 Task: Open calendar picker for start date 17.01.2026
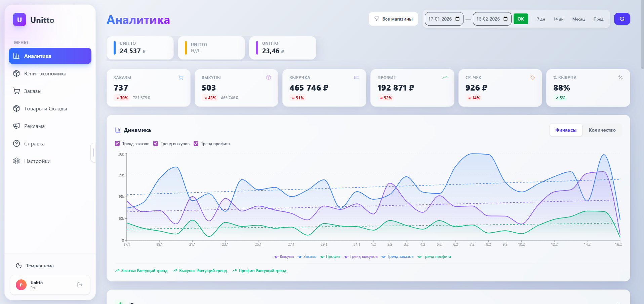coord(457,19)
